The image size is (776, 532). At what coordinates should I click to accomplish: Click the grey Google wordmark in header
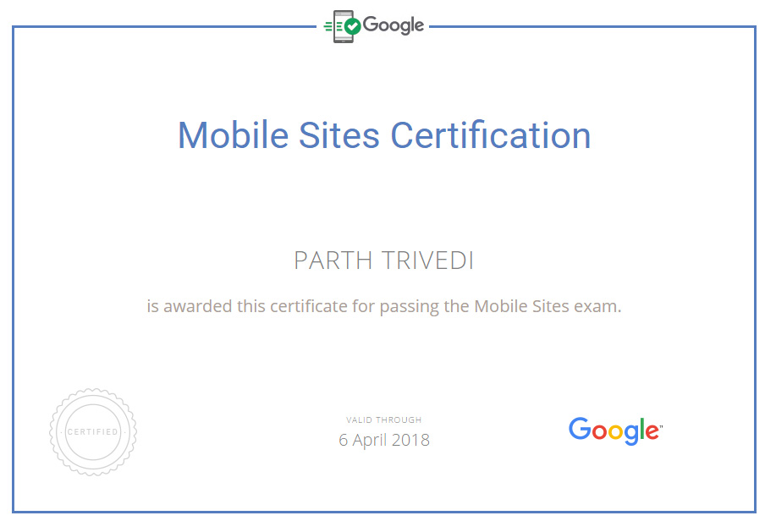tap(394, 25)
